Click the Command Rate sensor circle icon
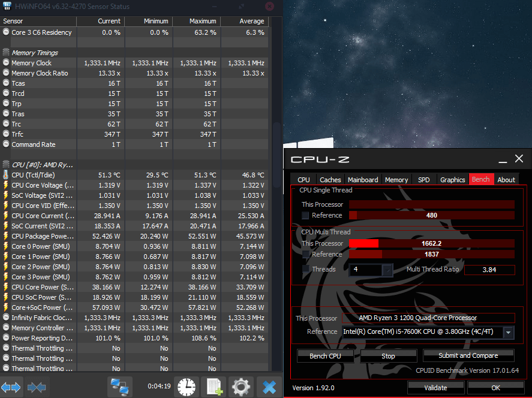This screenshot has height=398, width=532. [6, 144]
